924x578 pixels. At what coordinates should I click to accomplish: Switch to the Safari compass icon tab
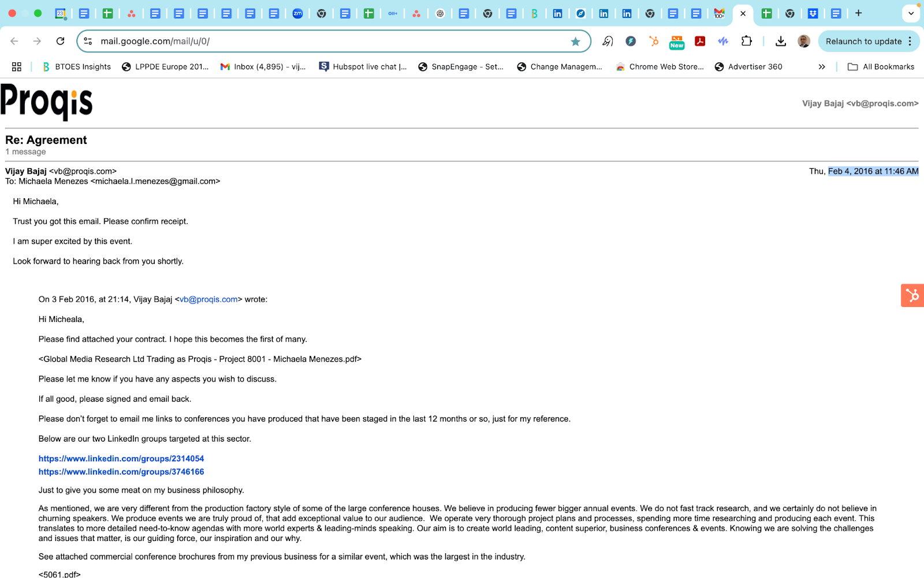tap(580, 13)
